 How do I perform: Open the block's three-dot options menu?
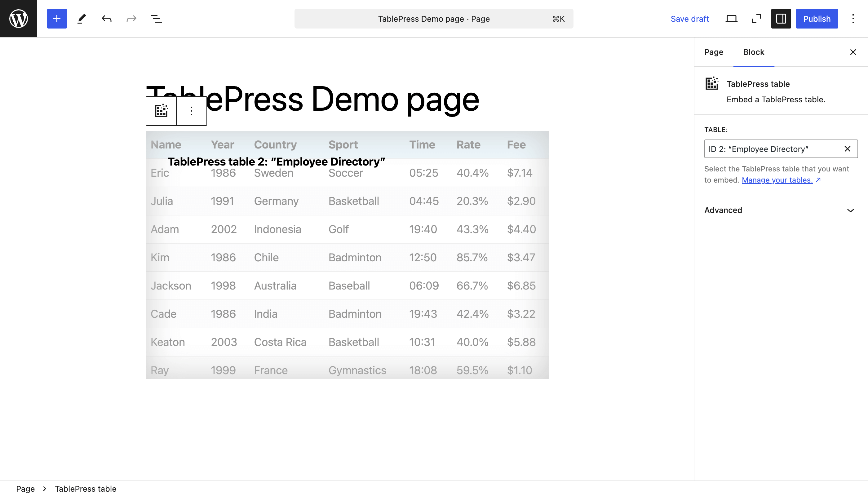coord(191,110)
